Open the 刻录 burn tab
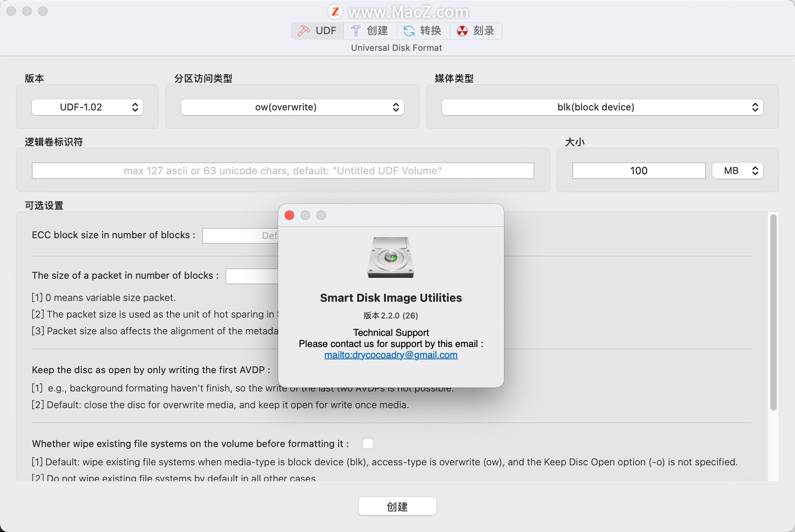The image size is (795, 532). point(476,31)
